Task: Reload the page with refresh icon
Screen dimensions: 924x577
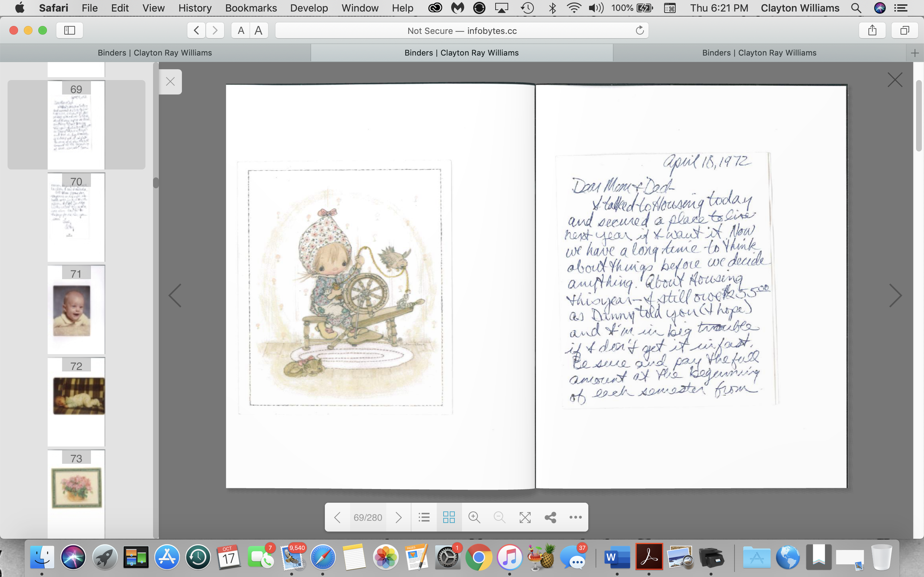Action: pos(640,30)
